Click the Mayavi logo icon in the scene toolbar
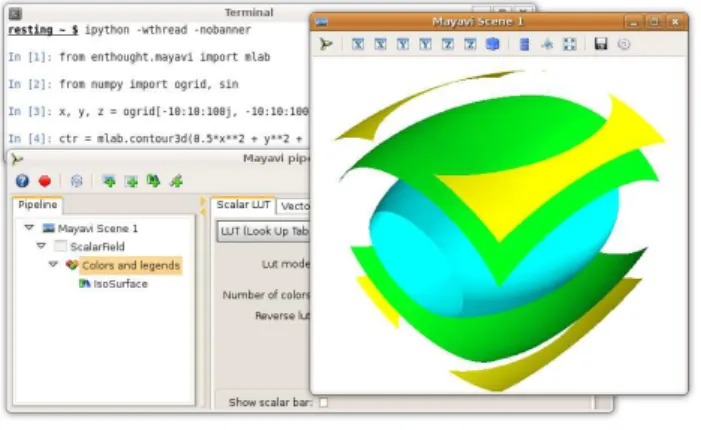 326,44
